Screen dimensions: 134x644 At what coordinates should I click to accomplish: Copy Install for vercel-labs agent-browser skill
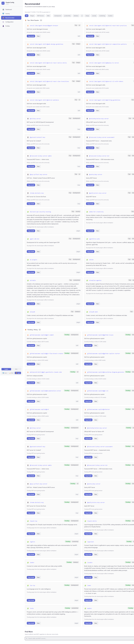point(31,36)
